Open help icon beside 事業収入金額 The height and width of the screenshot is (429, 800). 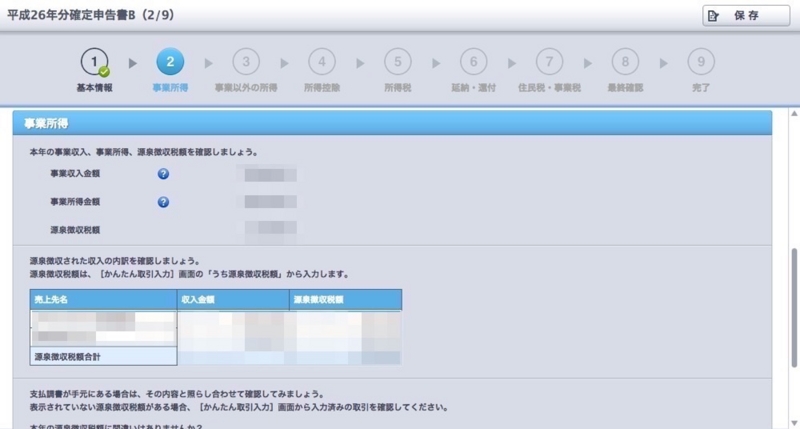(x=163, y=174)
